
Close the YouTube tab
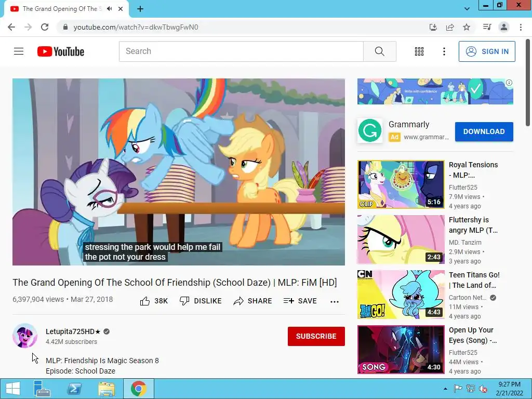click(121, 9)
